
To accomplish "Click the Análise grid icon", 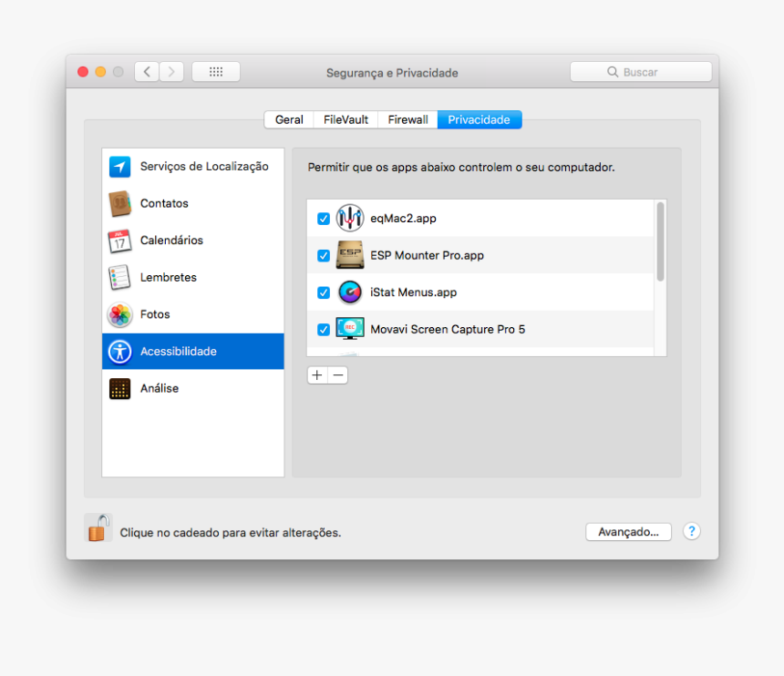I will (120, 389).
